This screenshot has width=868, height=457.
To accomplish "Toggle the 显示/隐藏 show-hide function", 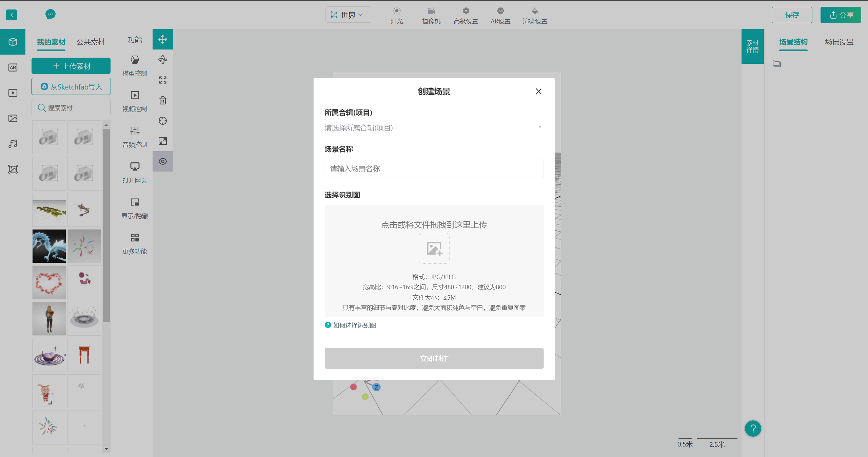I will click(x=135, y=208).
